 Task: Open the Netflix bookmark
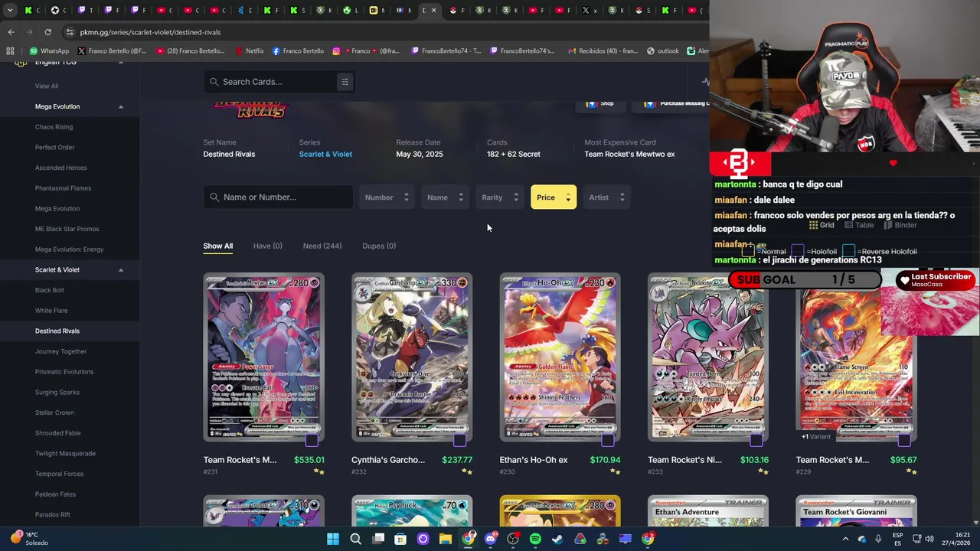click(x=249, y=51)
